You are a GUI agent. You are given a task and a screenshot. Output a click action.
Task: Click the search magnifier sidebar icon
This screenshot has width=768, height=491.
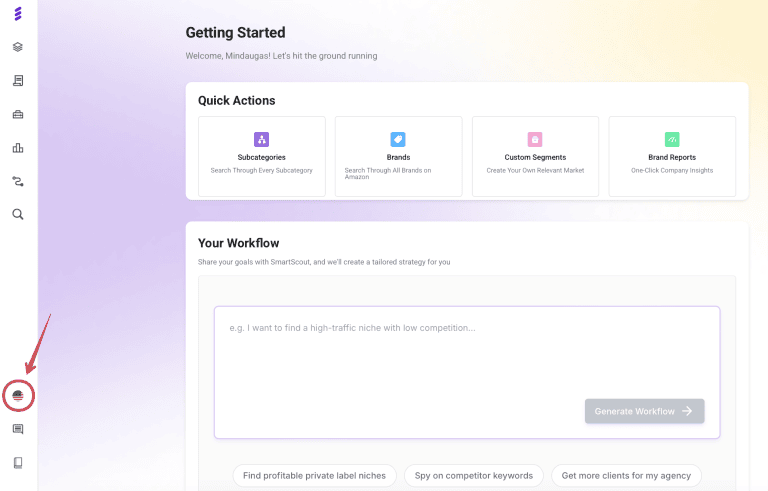[x=18, y=214]
